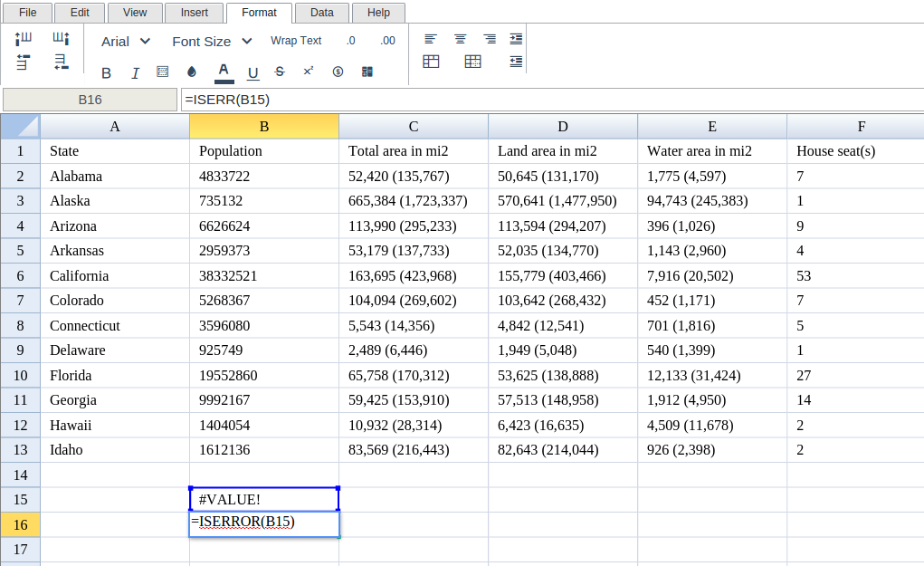
Task: Click the B16 cell name box
Action: tap(90, 100)
